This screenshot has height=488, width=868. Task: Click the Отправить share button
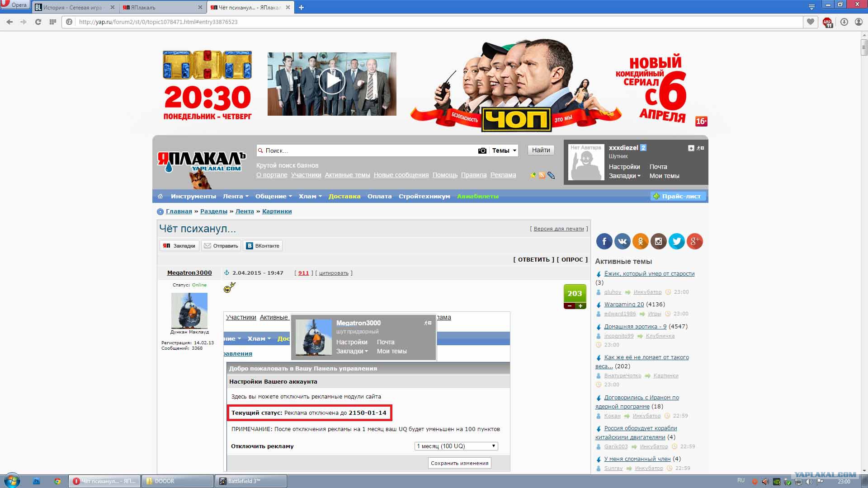pos(221,246)
